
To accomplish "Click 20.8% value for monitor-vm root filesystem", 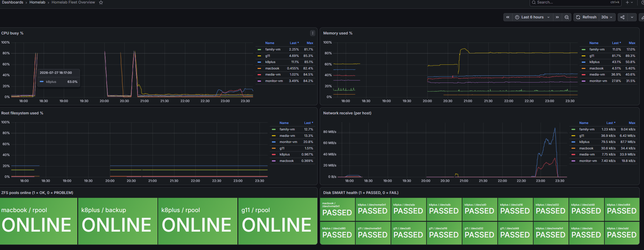I will [x=308, y=142].
